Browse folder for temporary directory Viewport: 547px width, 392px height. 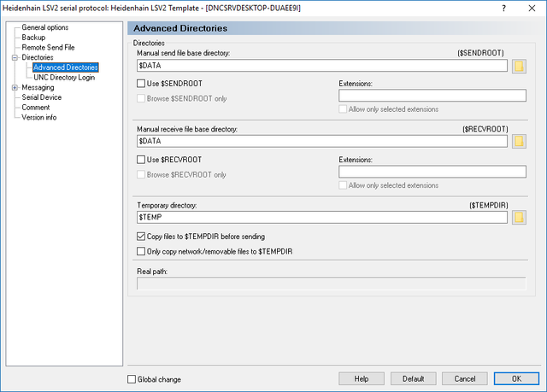coord(519,217)
